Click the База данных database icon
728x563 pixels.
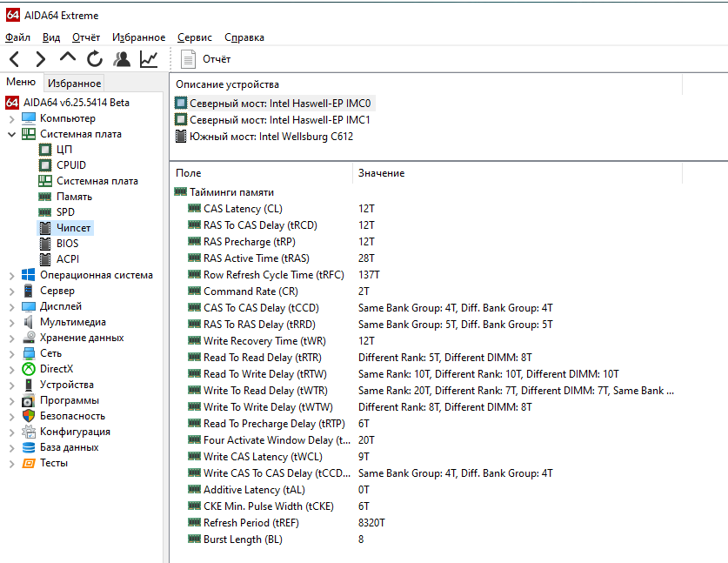29,447
